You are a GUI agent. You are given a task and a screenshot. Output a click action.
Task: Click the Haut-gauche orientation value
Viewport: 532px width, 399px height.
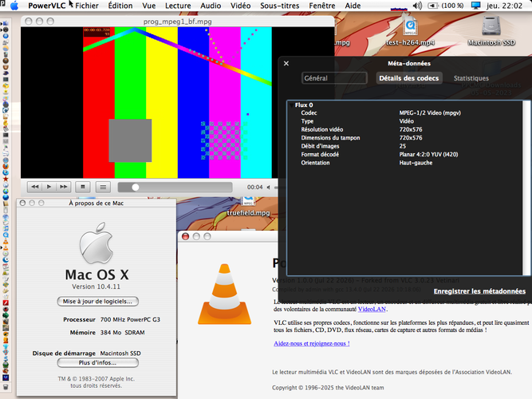click(x=416, y=163)
